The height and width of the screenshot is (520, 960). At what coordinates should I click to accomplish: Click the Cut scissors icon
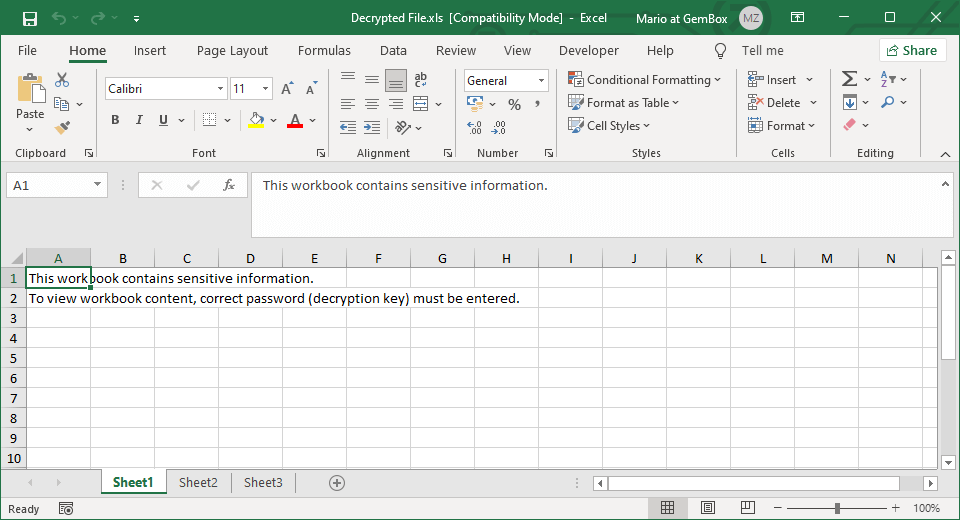[62, 80]
